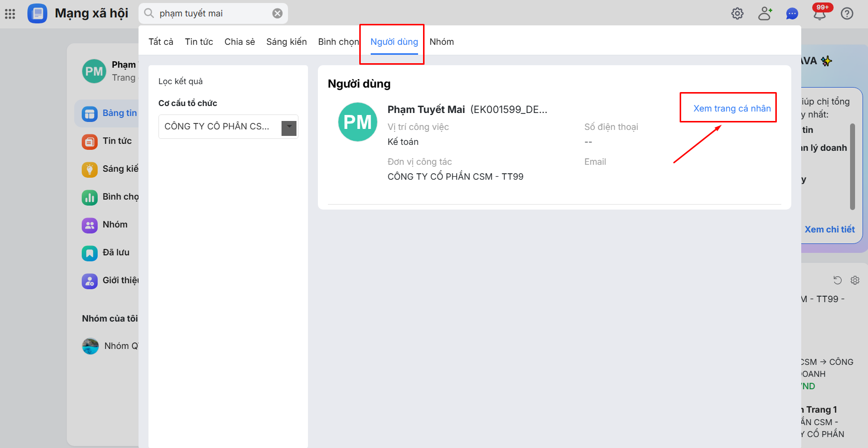Click the Bảng tin sidebar icon
Screen dimensions: 868x448
click(90, 113)
